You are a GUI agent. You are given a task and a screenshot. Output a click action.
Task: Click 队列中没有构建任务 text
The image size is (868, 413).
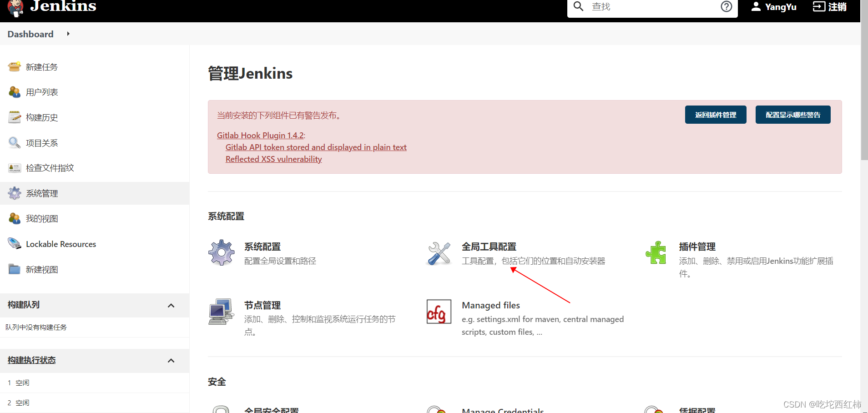[x=36, y=327]
